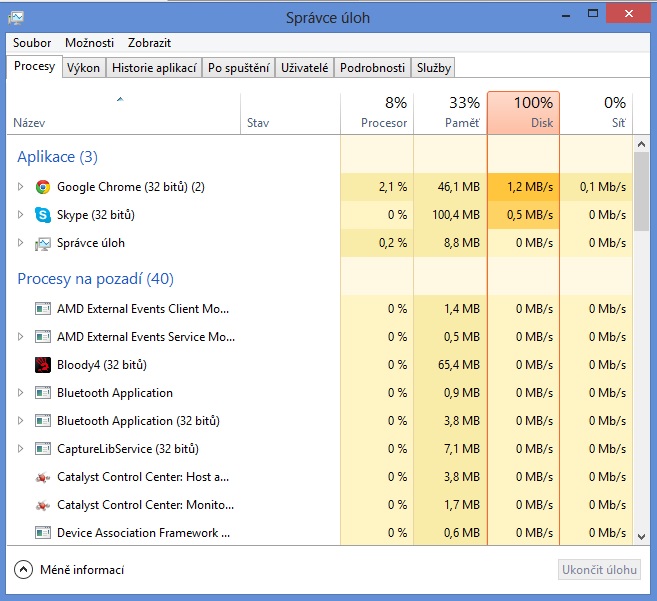
Task: Click the Skype process icon
Action: click(43, 215)
